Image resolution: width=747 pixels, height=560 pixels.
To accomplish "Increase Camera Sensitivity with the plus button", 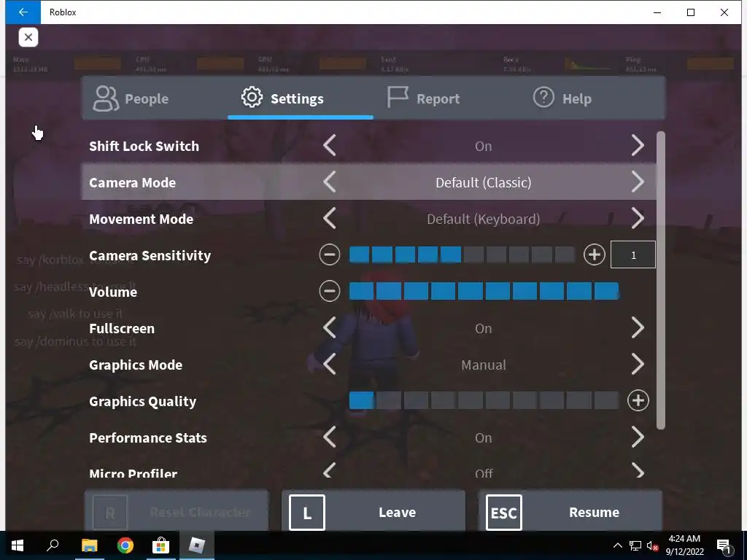I will (594, 254).
